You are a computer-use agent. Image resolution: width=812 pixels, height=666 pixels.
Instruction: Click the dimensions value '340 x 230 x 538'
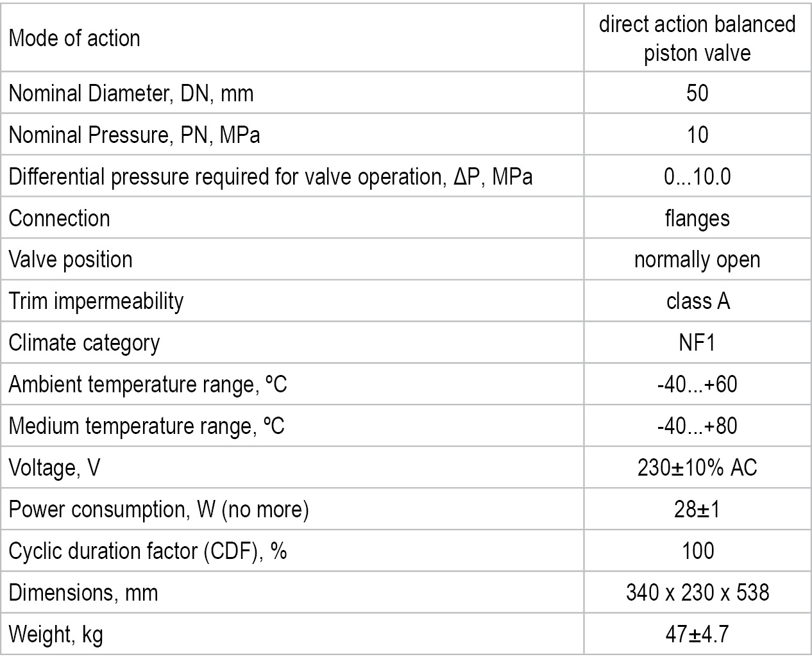pos(697,592)
